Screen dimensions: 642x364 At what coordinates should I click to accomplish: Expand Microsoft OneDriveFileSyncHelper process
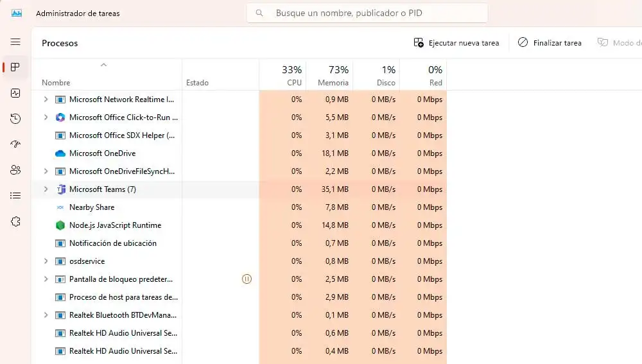[x=46, y=171]
